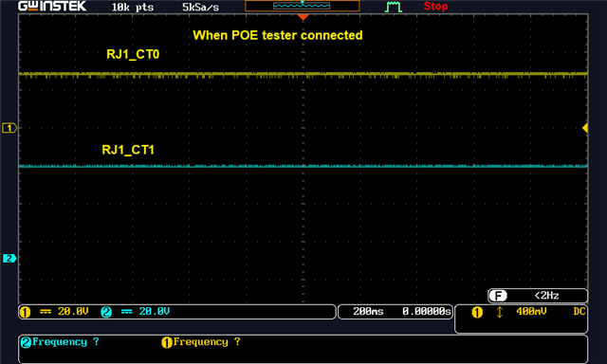Click the trigger source channel 1 icon
Screen dimensions: 607x364
[477, 312]
